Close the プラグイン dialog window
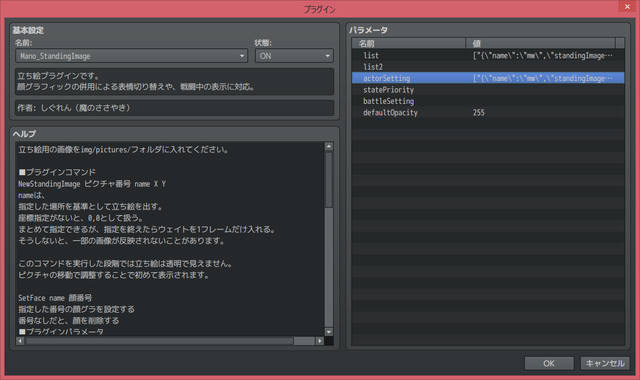 coord(627,6)
